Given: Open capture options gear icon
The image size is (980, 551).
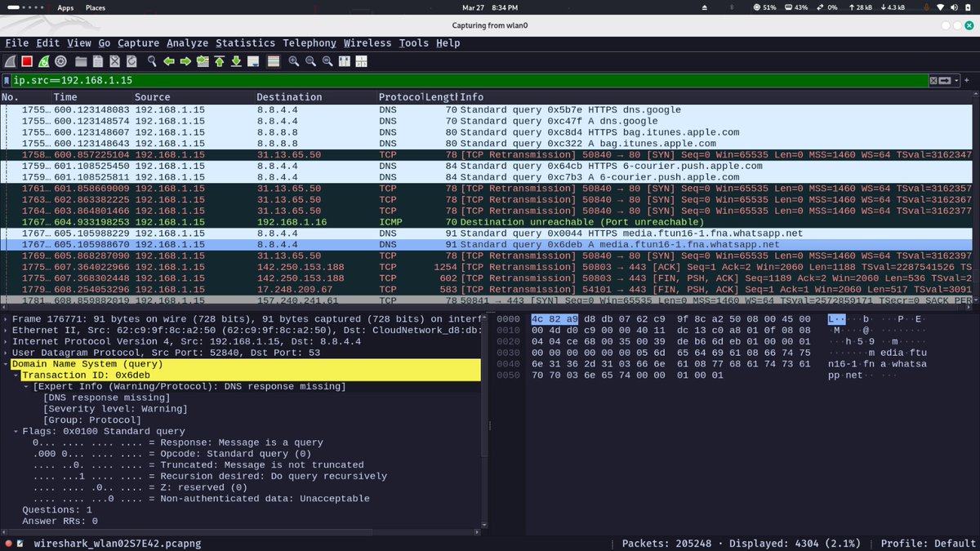Looking at the screenshot, I should tap(60, 61).
